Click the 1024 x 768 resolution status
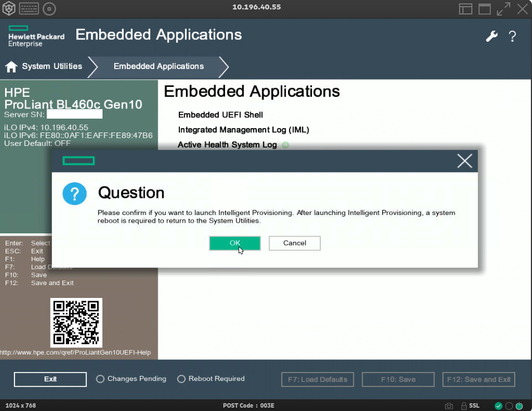Image resolution: width=532 pixels, height=411 pixels. click(x=21, y=405)
